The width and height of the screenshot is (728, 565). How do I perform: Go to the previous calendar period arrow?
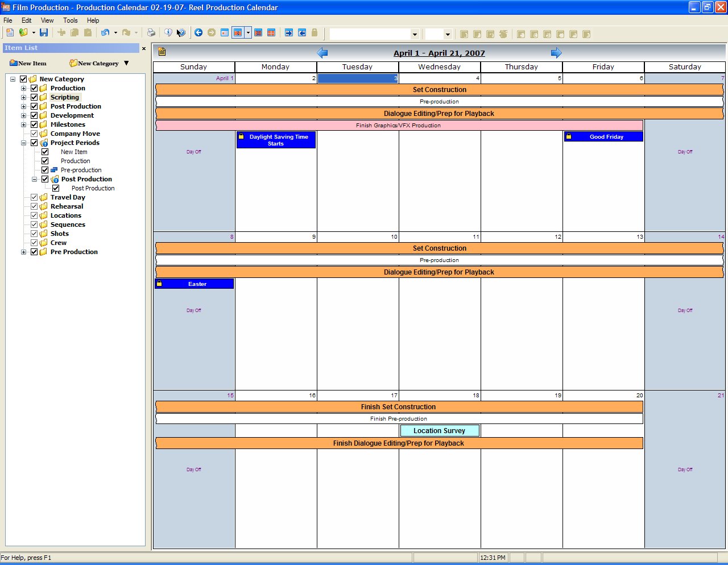322,53
